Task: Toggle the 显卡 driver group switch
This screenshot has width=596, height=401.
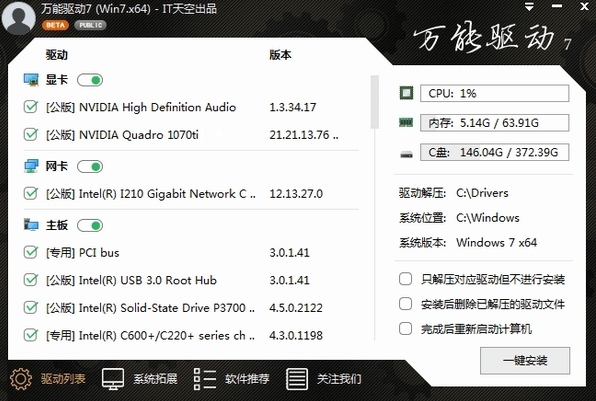Action: tap(90, 80)
